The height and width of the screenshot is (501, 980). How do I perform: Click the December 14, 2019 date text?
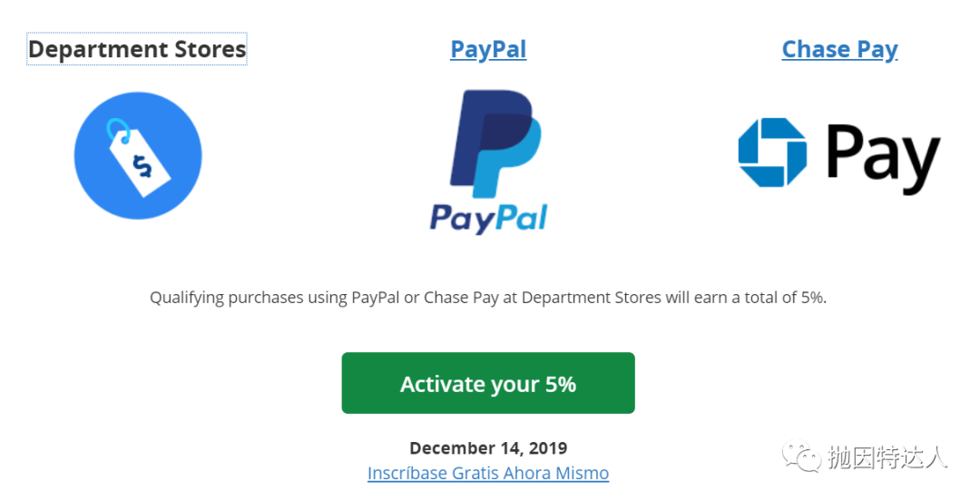click(x=488, y=447)
